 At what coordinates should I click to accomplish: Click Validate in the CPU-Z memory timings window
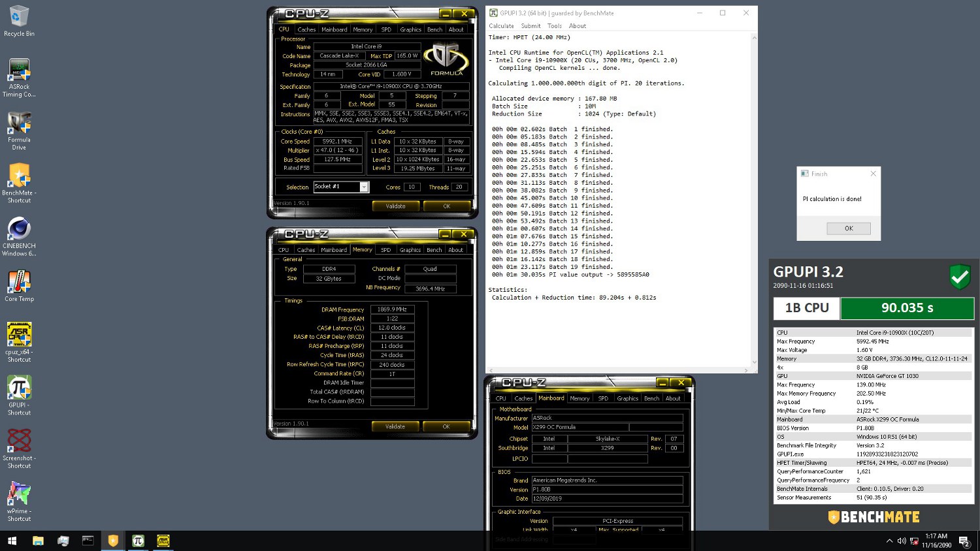[x=395, y=427]
